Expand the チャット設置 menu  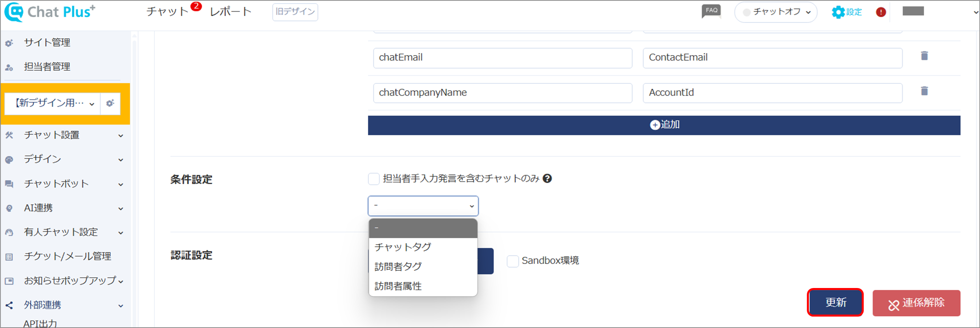(121, 136)
